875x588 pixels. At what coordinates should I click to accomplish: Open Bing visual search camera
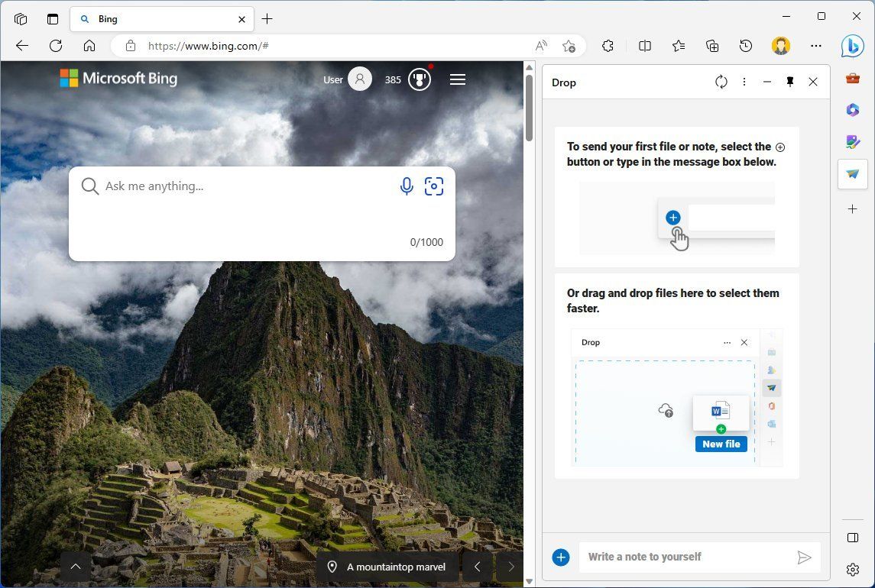point(434,186)
